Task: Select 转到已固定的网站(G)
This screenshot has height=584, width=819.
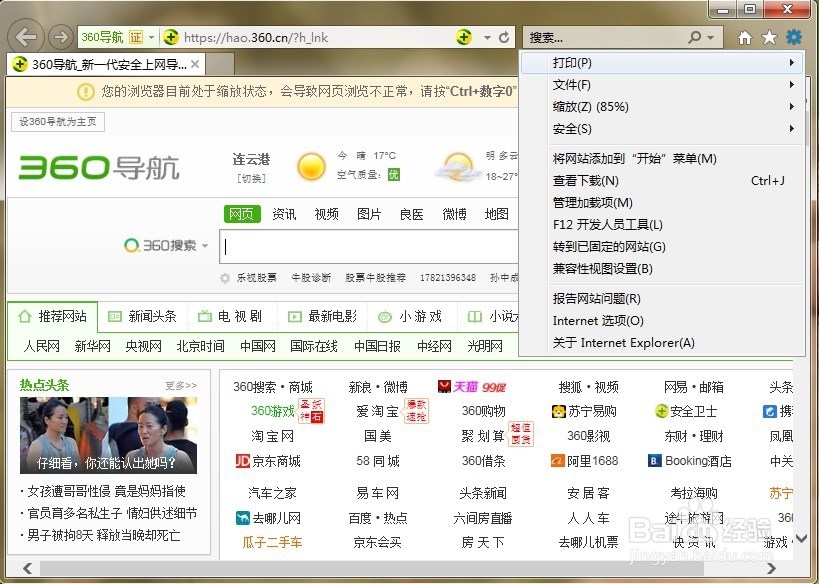Action: [662, 247]
